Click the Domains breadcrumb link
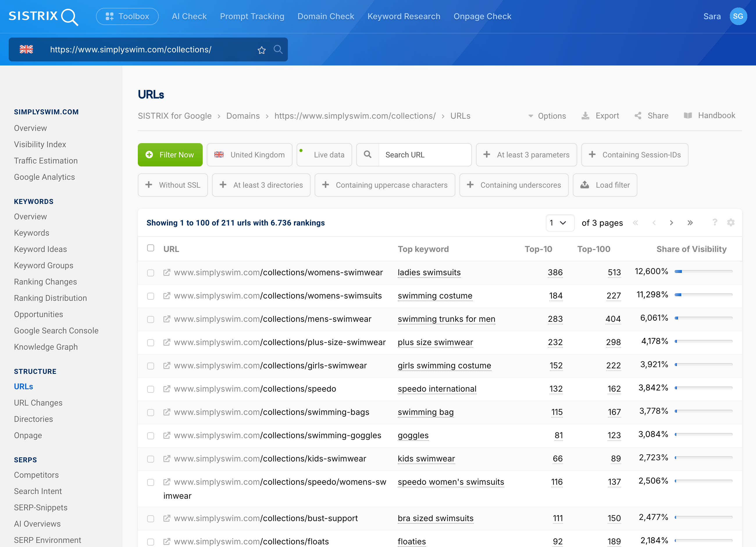The image size is (756, 547). pyautogui.click(x=243, y=116)
